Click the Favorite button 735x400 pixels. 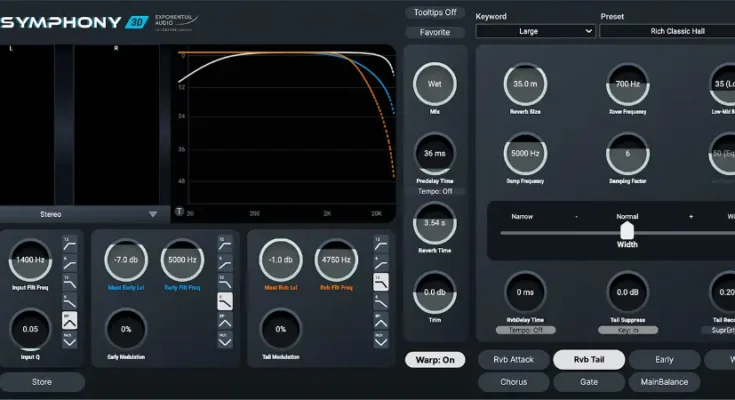pos(435,32)
